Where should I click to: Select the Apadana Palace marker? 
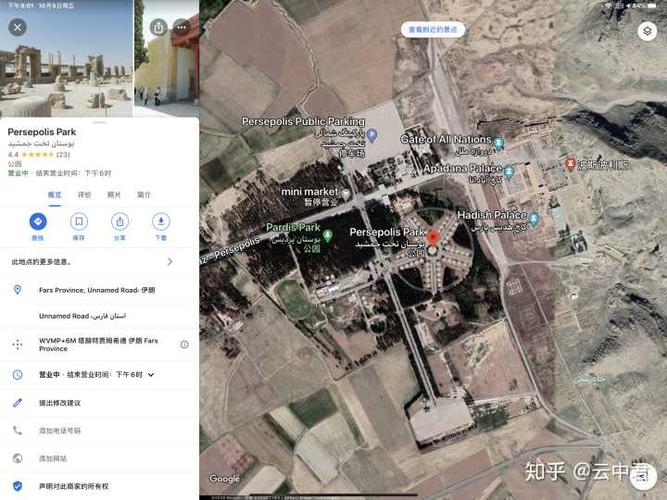pyautogui.click(x=509, y=172)
